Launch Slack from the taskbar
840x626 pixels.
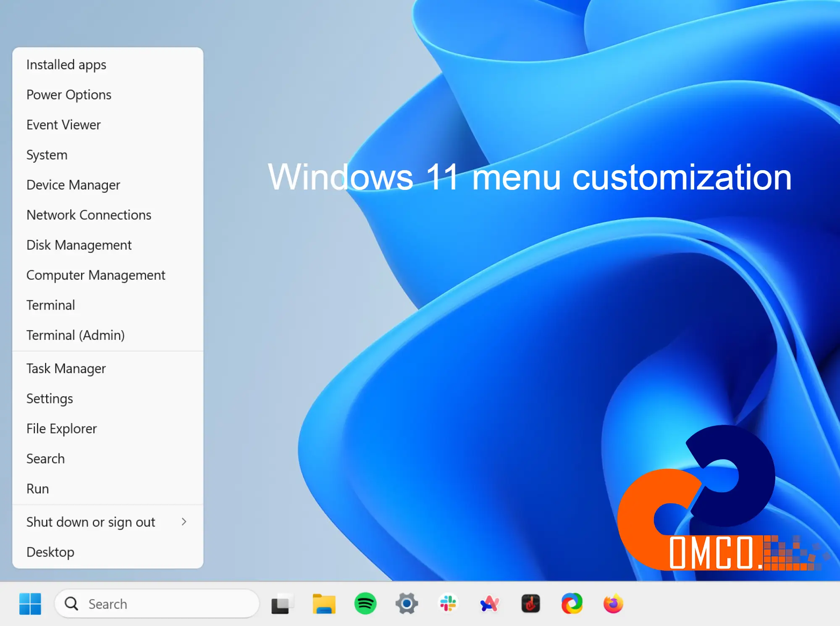[448, 604]
